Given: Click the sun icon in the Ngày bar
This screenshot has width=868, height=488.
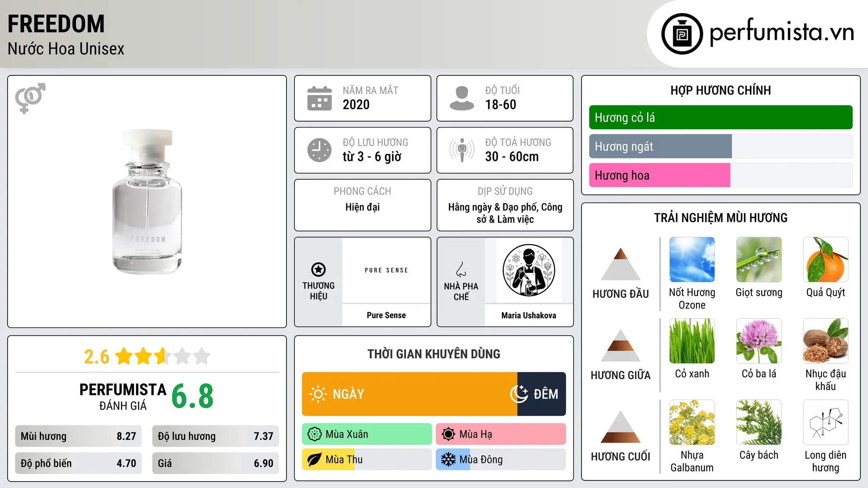Looking at the screenshot, I should point(318,394).
